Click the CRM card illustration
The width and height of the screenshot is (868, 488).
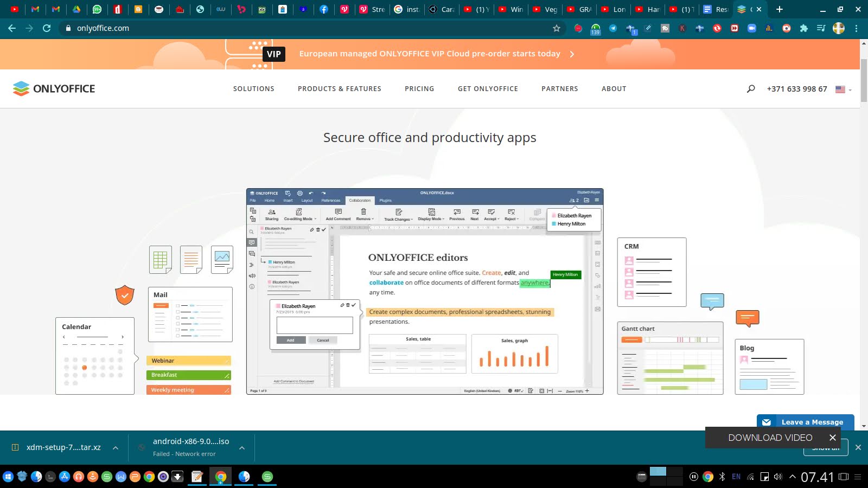[x=652, y=272]
